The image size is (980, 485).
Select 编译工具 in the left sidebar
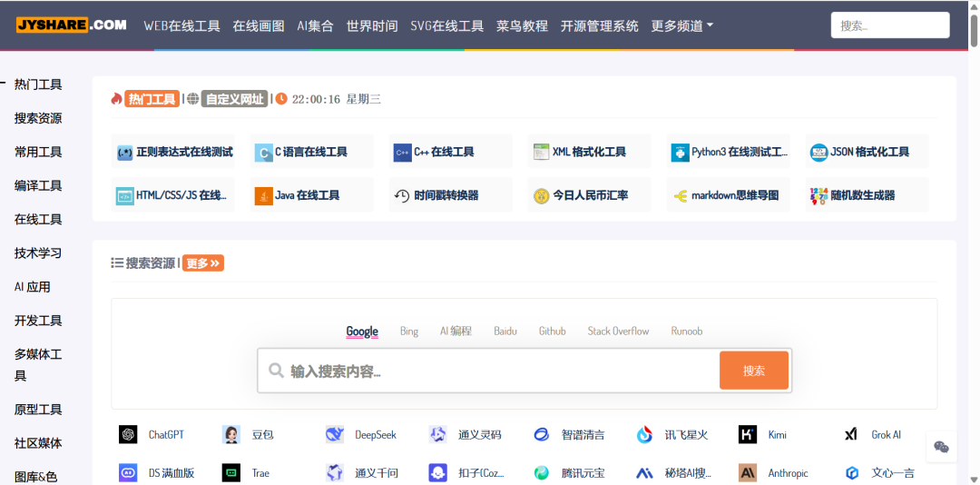pyautogui.click(x=38, y=185)
